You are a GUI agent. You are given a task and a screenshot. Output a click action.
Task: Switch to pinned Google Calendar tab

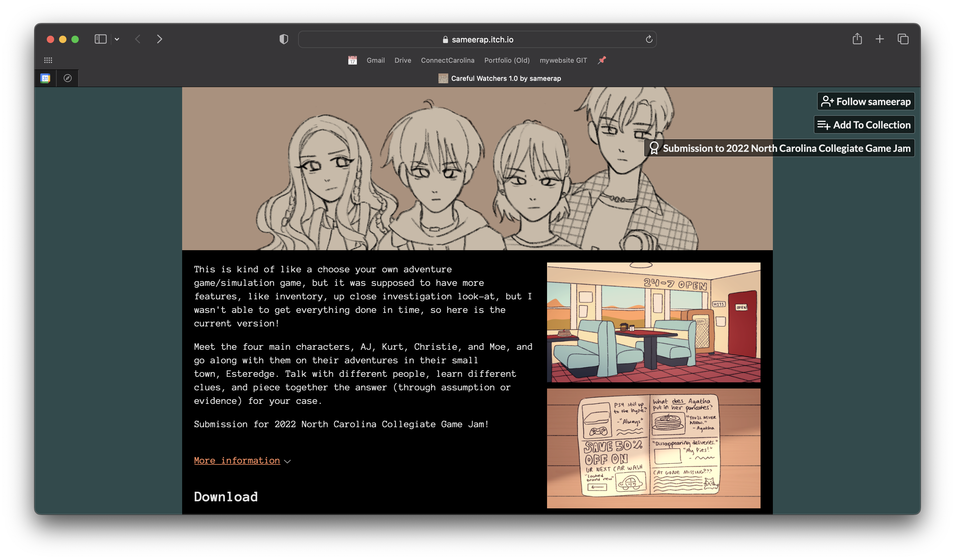(46, 78)
